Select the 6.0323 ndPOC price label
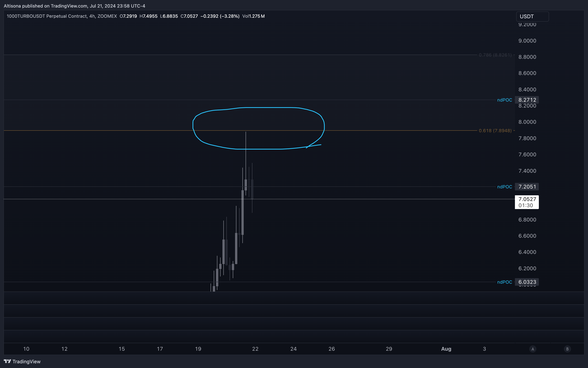The height and width of the screenshot is (368, 588). point(527,282)
